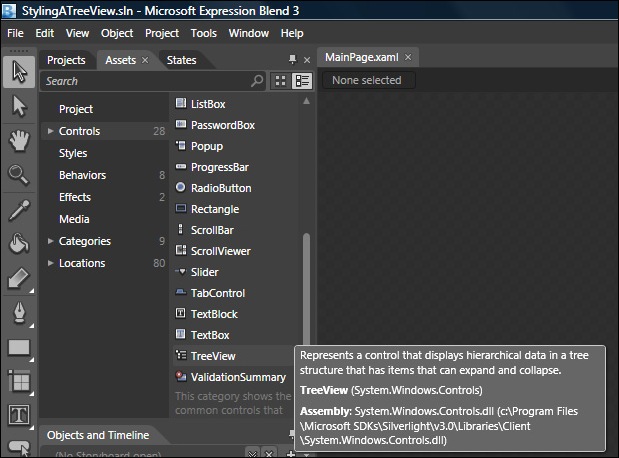
Task: Choose the TextBlock text tool in toolbox
Action: pos(19,415)
